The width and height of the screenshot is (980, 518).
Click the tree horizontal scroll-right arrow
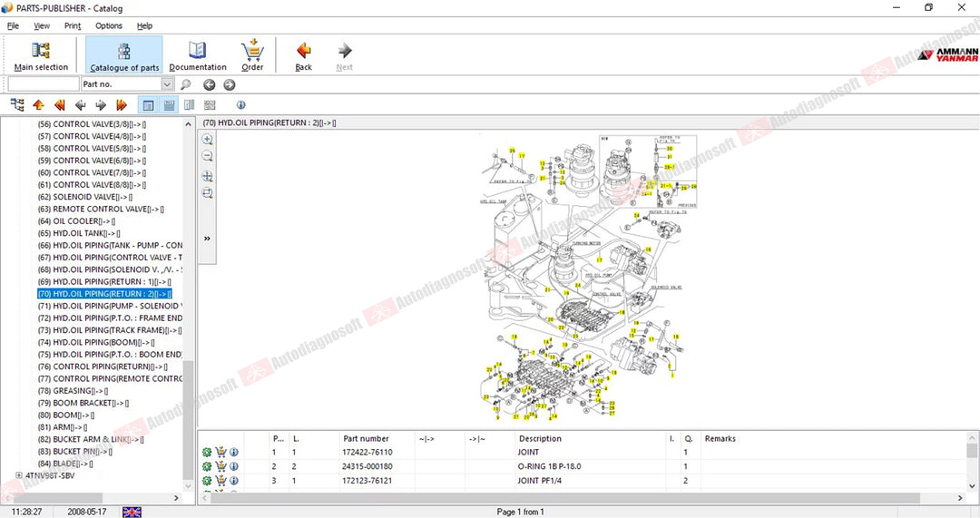(176, 498)
